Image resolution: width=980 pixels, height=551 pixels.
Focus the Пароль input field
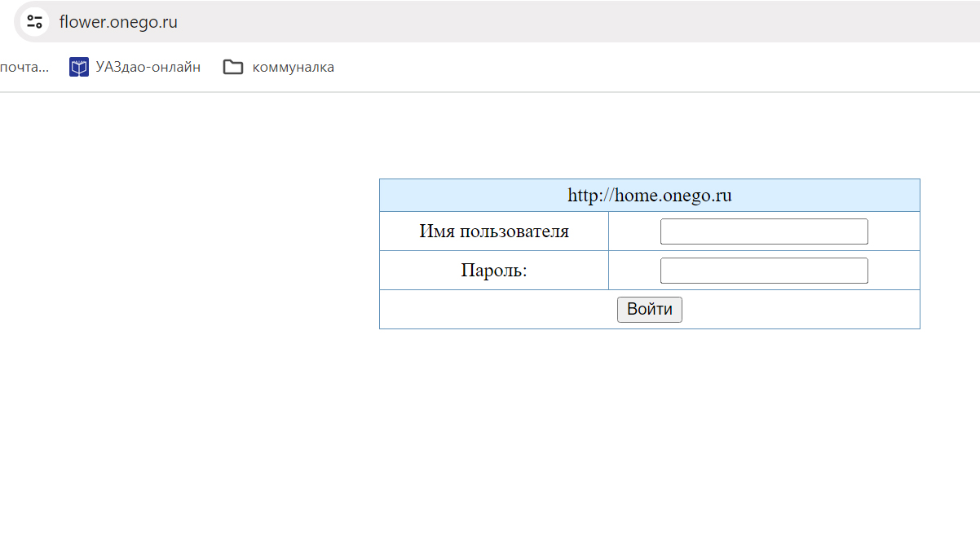coord(763,271)
